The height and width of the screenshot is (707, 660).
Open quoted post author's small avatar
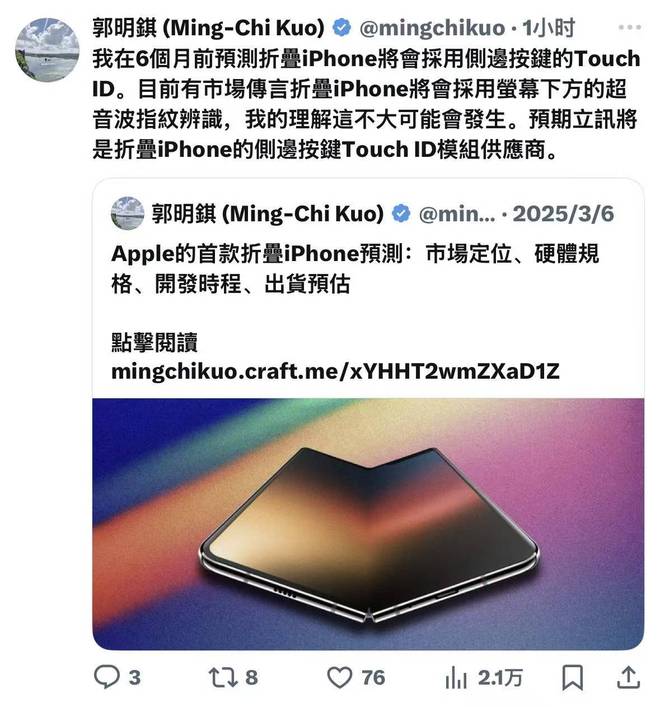128,213
